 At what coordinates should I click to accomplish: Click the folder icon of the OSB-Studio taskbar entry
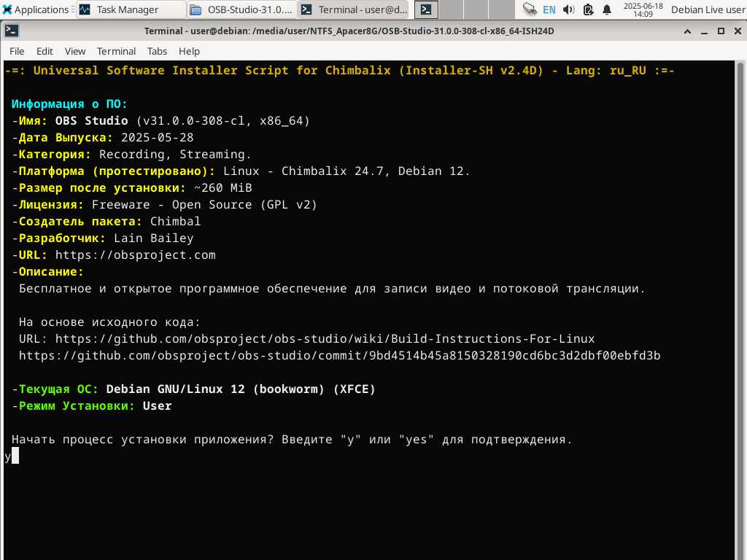click(196, 9)
